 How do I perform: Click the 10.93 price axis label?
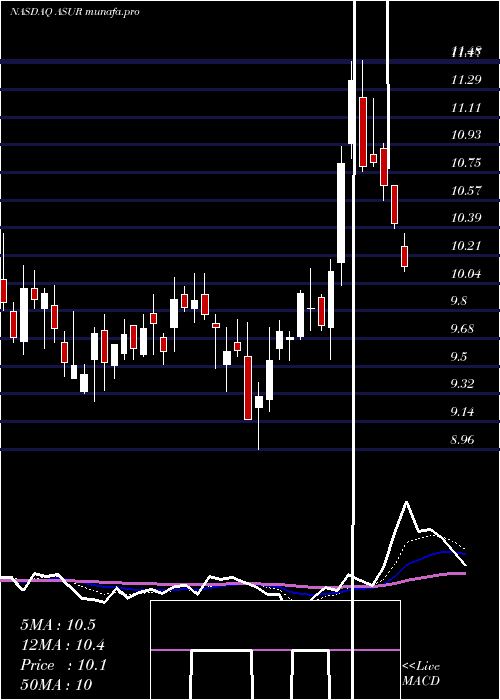click(x=466, y=135)
